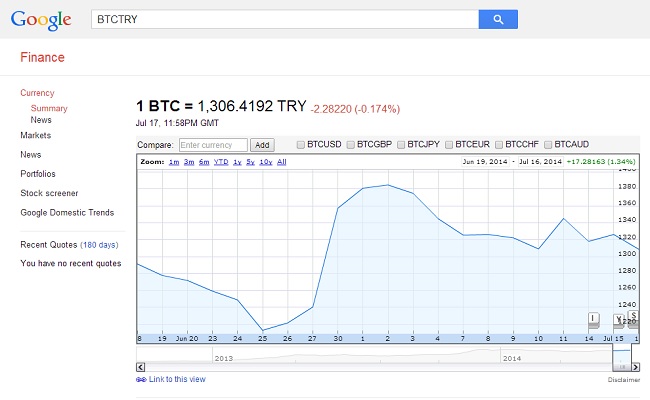
Task: Click the Finance heading link
Action: click(x=42, y=57)
